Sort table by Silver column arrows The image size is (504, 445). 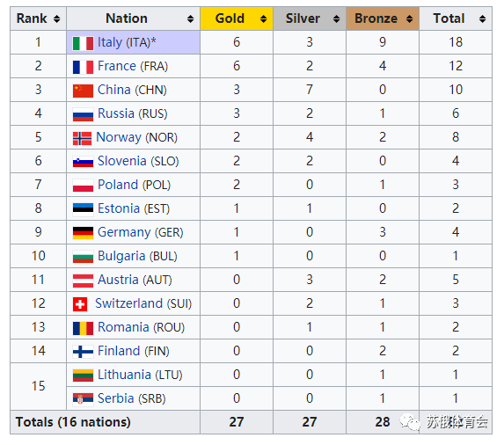tap(336, 18)
